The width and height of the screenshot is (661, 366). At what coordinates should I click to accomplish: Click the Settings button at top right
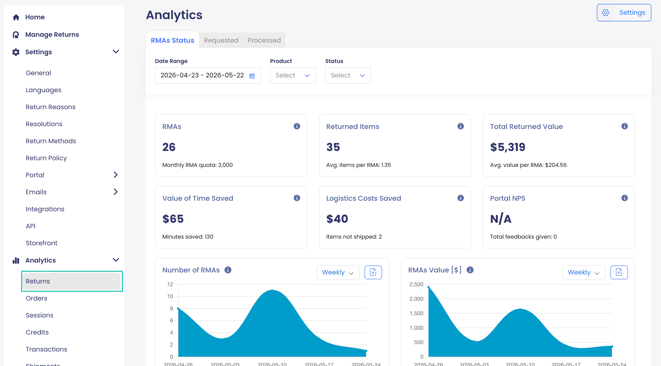(x=624, y=13)
